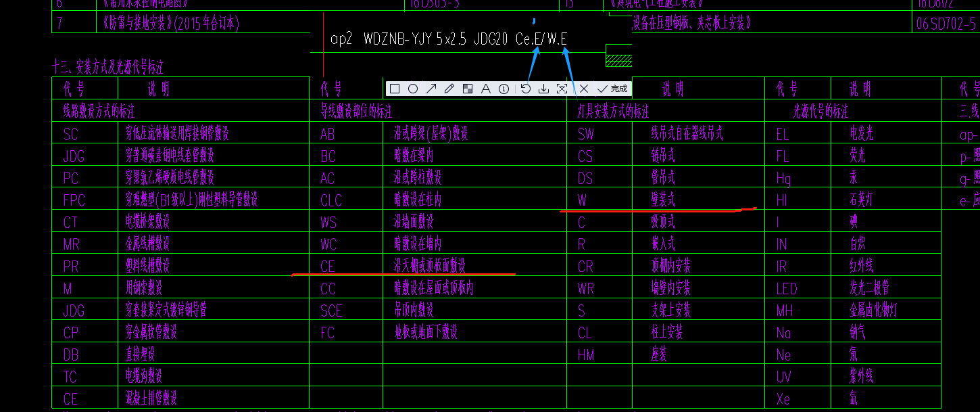The image size is (980, 412).
Task: Click the "DB" code beside 直接埋设
Action: point(71,354)
